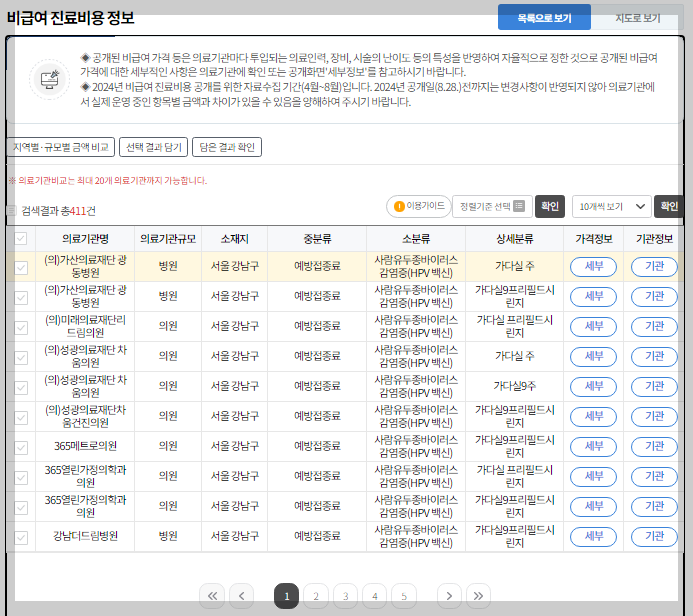
Task: Go to pagination page 4
Action: [374, 596]
